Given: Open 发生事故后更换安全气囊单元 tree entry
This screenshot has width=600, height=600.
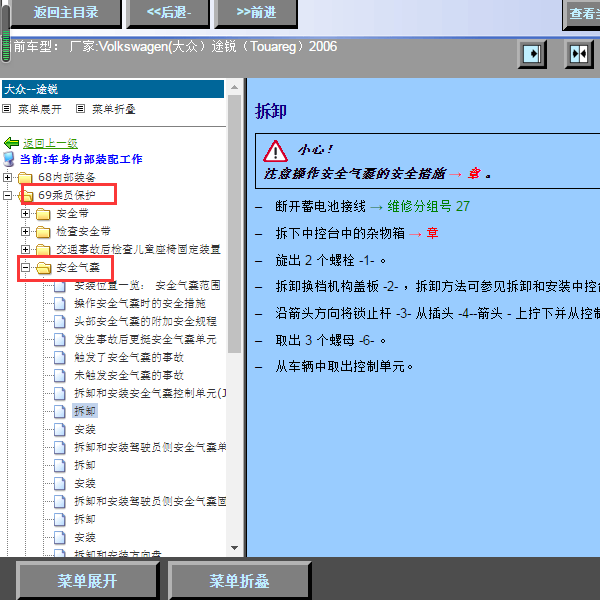Looking at the screenshot, I should tap(145, 339).
